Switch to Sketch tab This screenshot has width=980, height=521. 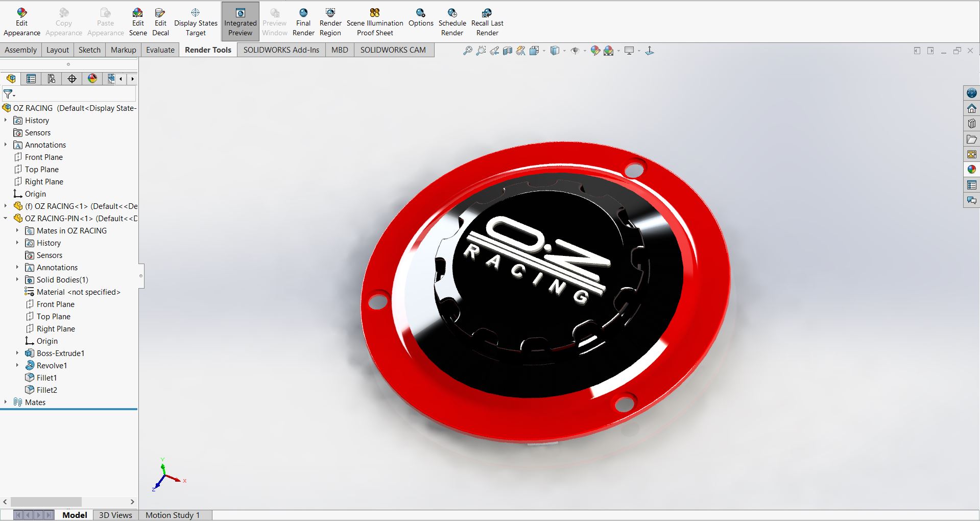[89, 50]
